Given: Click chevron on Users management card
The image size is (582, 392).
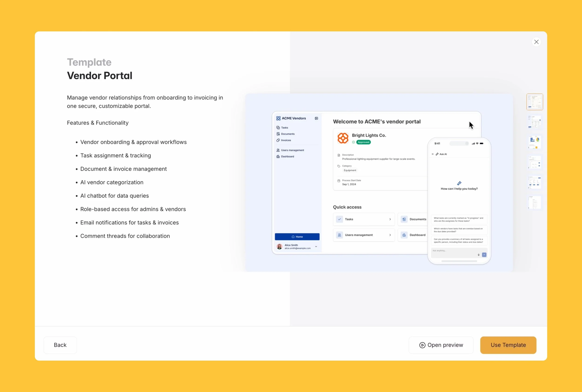Looking at the screenshot, I should pyautogui.click(x=390, y=235).
